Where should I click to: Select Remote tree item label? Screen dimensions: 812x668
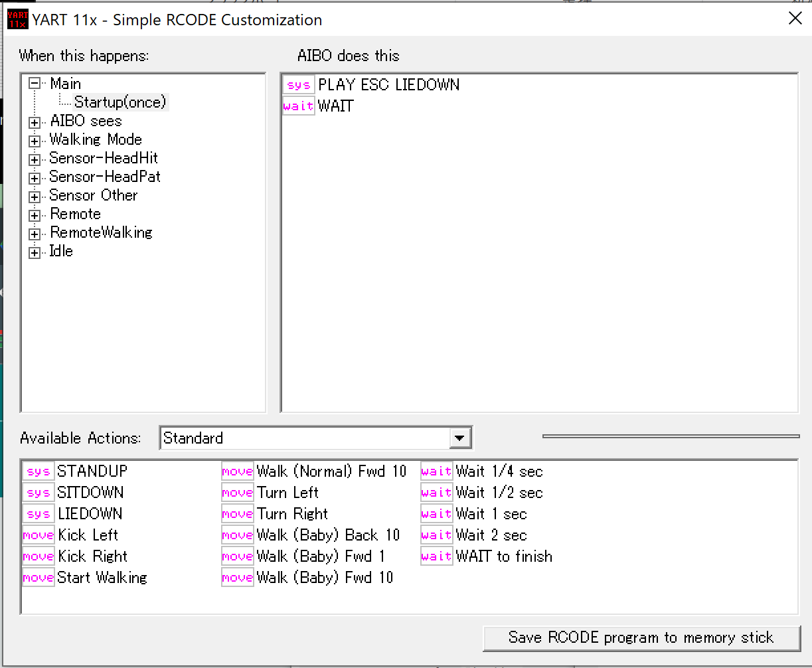76,214
